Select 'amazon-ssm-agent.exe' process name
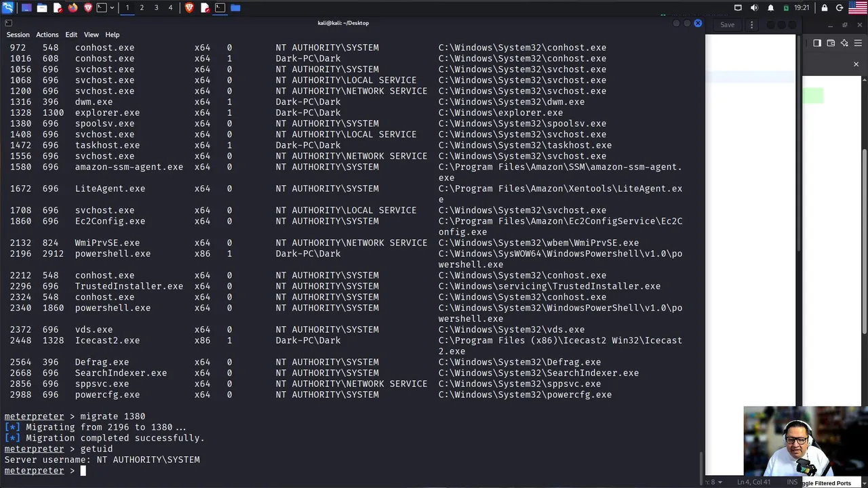The image size is (868, 488). click(x=129, y=167)
